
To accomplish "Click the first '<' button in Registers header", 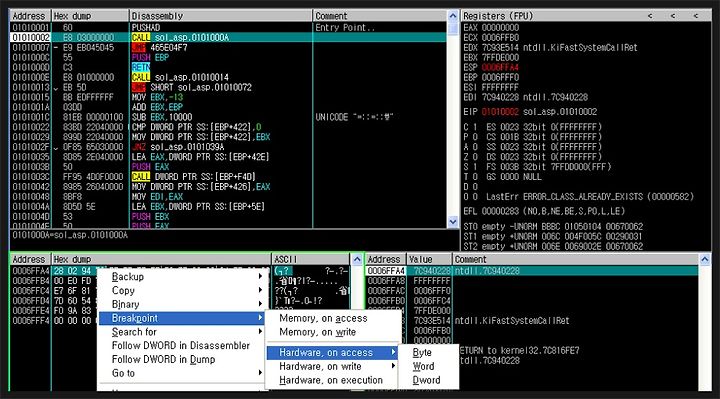I will tap(650, 16).
